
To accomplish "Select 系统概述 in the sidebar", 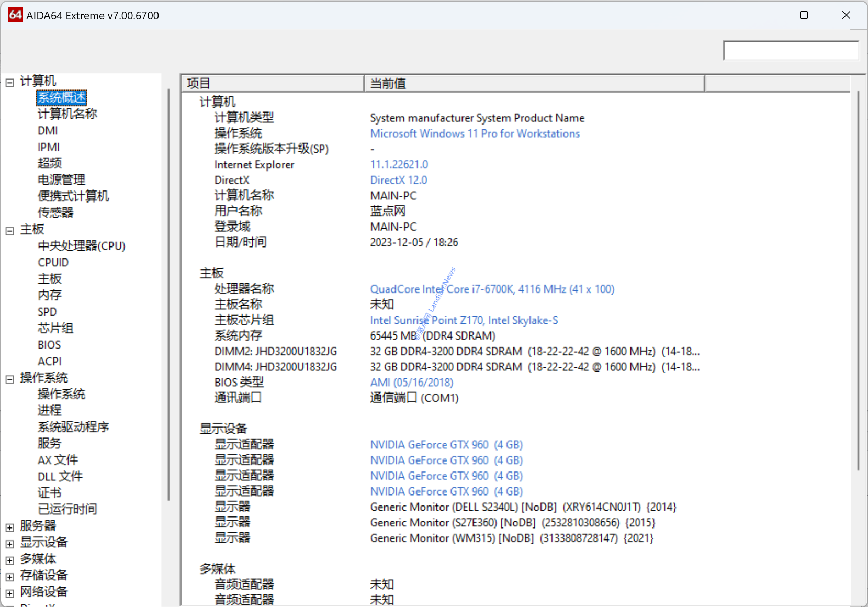I will [62, 98].
